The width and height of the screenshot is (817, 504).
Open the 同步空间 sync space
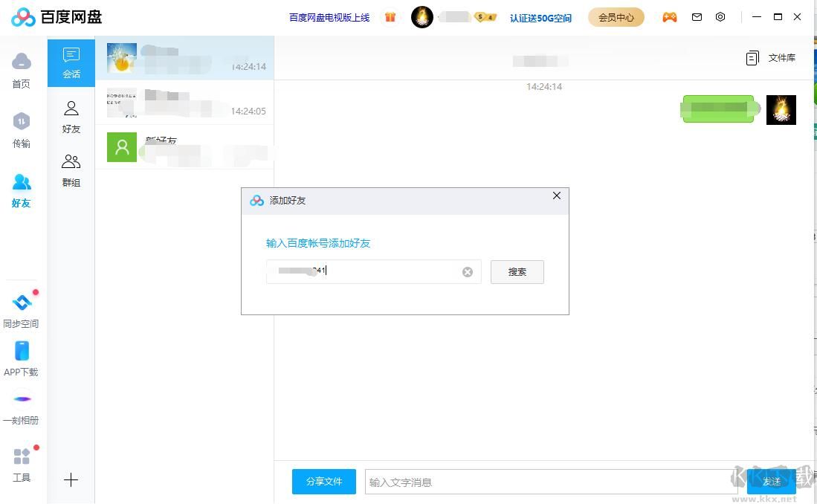[x=21, y=308]
